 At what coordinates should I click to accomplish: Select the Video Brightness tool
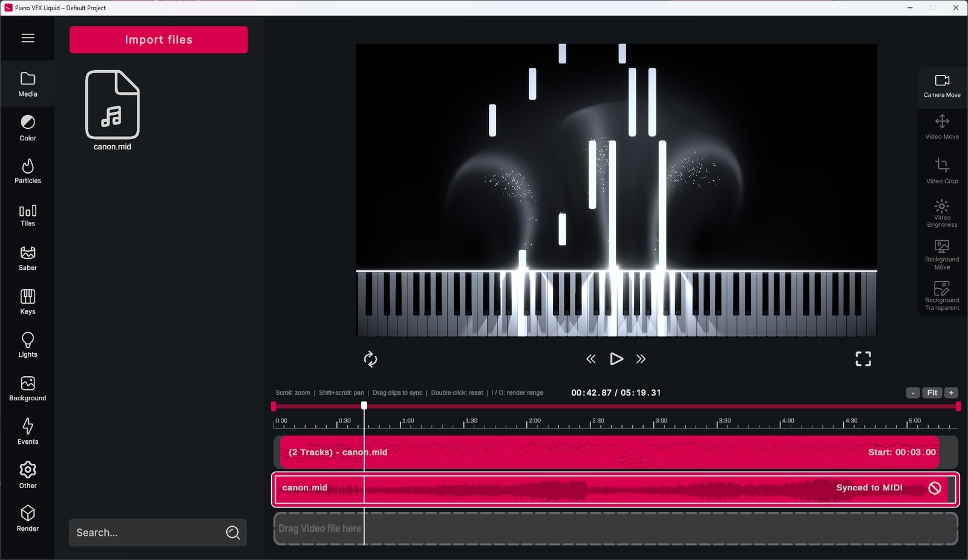tap(942, 213)
